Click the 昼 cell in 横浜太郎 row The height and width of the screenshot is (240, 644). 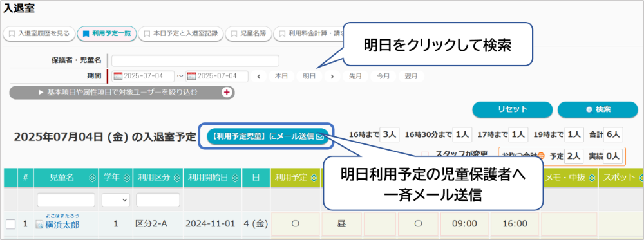point(342,223)
